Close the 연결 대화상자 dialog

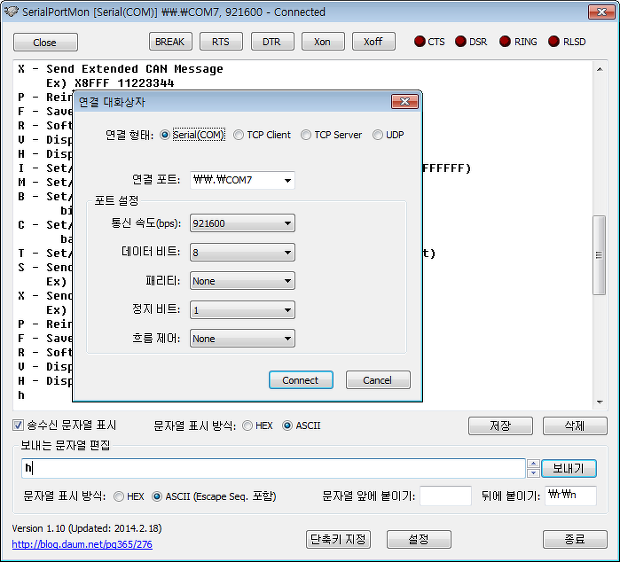[x=405, y=102]
